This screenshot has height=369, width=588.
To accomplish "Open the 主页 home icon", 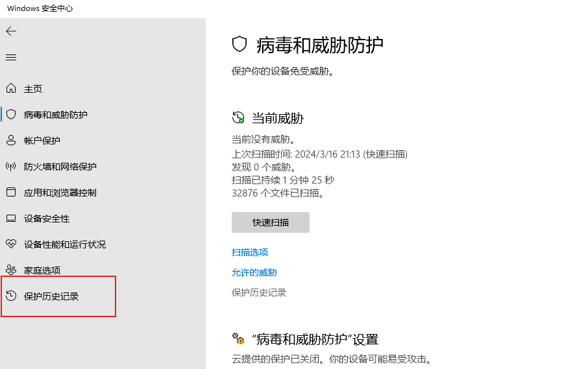I will pos(11,88).
